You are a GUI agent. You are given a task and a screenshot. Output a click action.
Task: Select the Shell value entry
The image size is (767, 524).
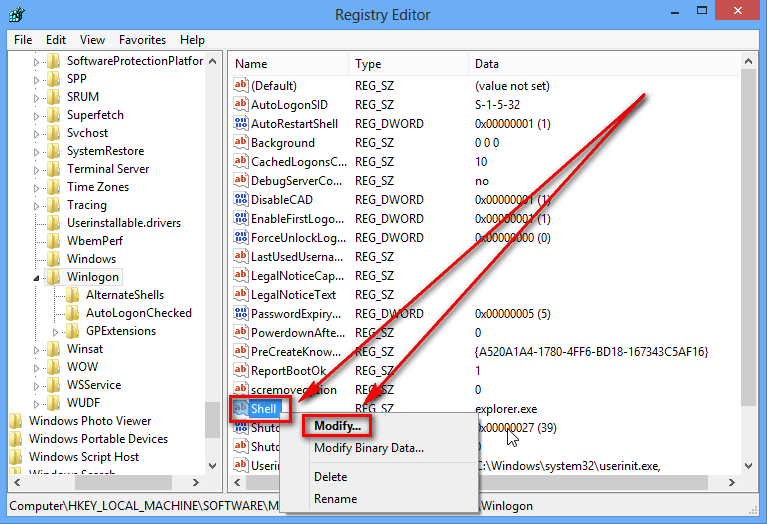(263, 409)
